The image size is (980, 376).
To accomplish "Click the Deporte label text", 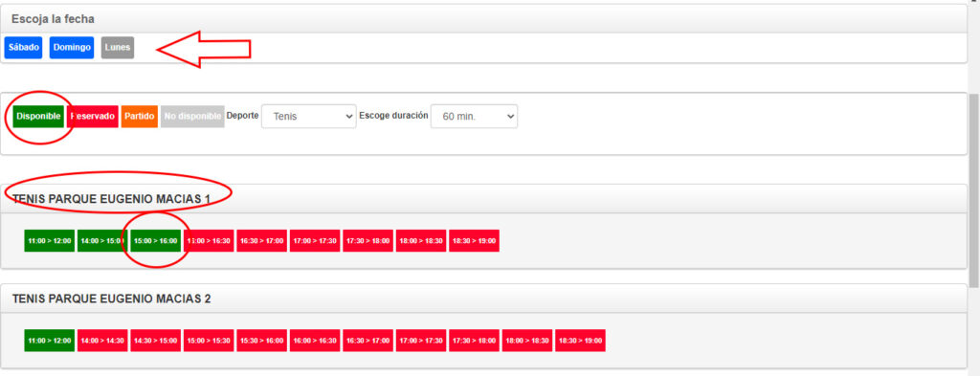I will coord(242,116).
